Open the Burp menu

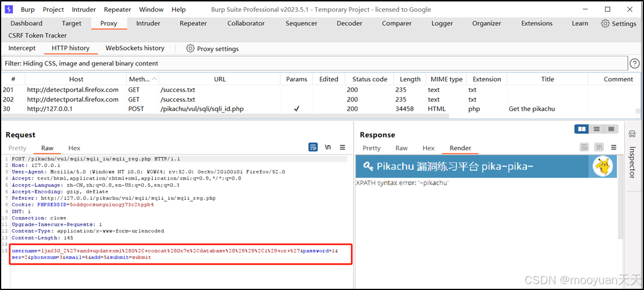click(28, 9)
